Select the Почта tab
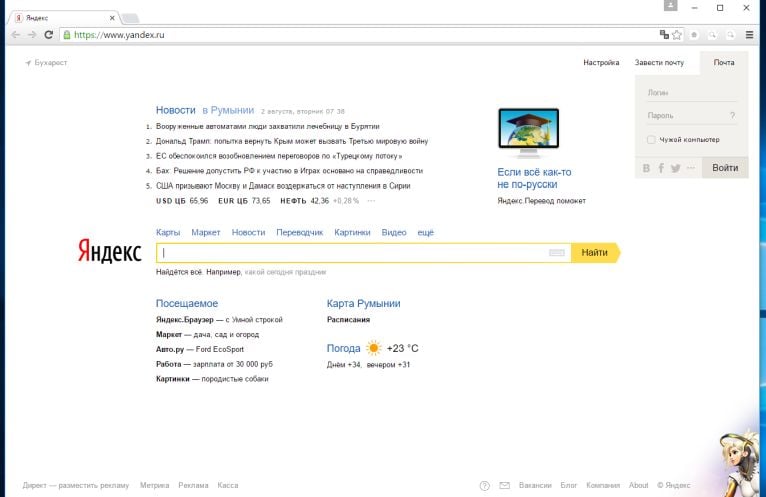 [723, 63]
